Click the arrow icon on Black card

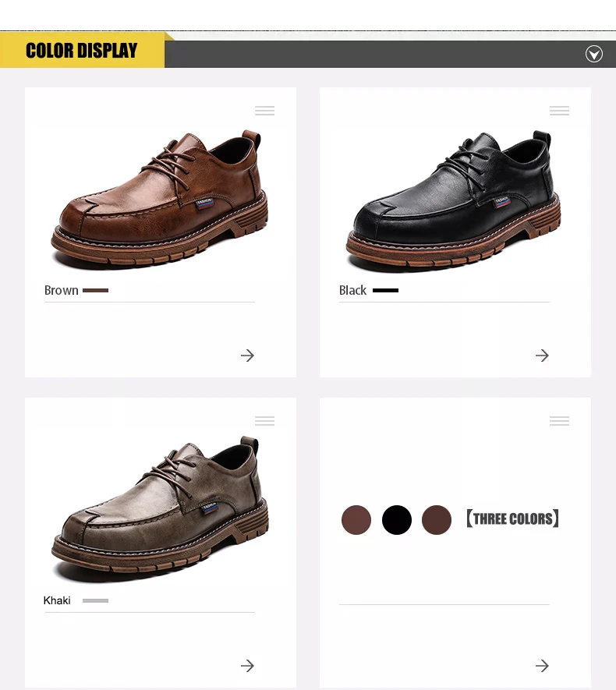point(542,356)
